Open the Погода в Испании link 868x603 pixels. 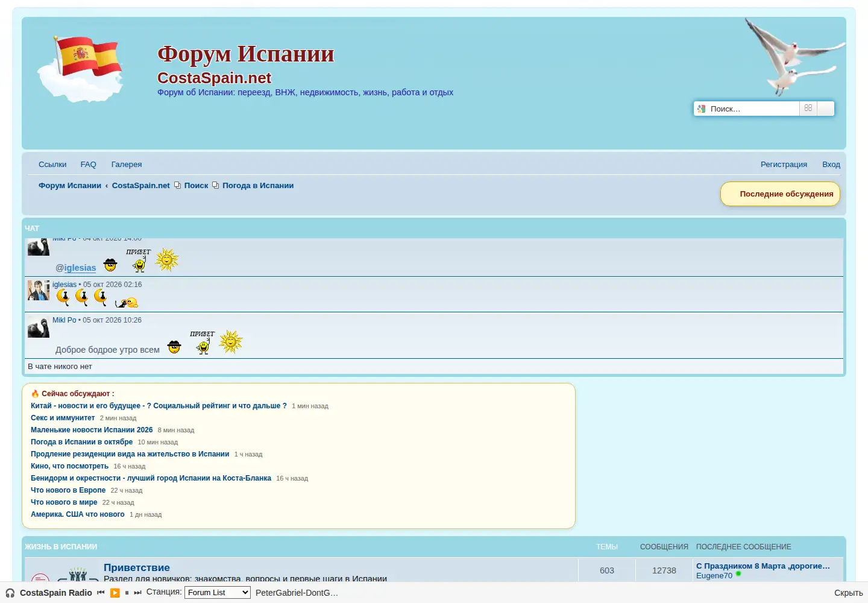(258, 185)
